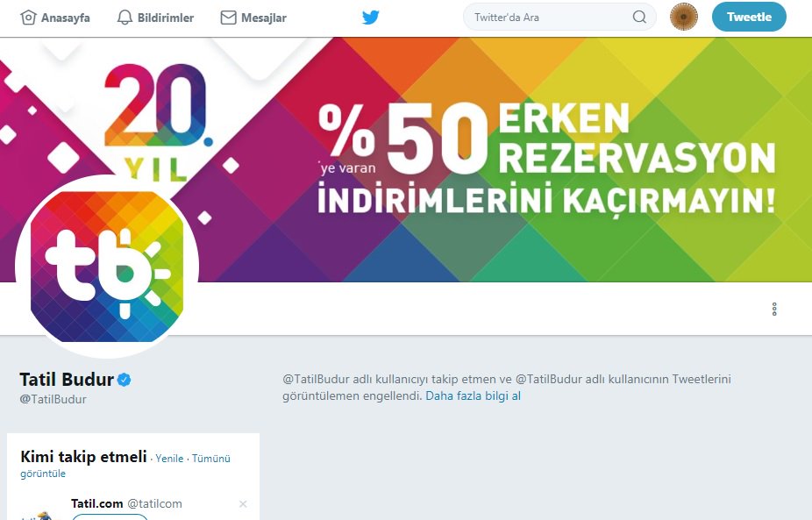
Task: Focus the Twitter'da Ara search field
Action: coord(559,17)
